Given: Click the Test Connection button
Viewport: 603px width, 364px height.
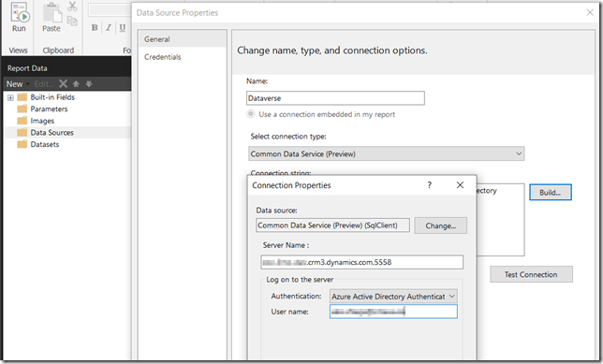Looking at the screenshot, I should (x=531, y=274).
